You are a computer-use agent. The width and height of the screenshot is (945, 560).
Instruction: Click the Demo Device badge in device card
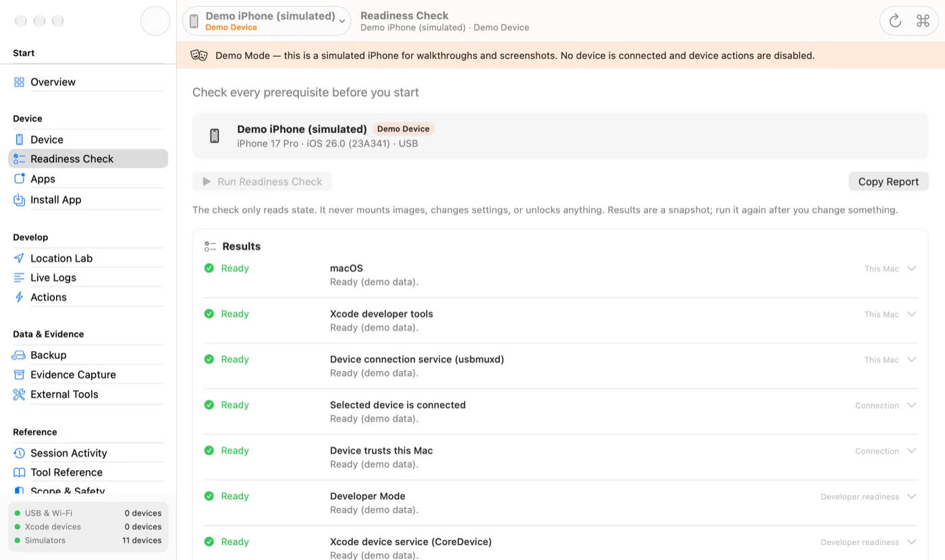403,129
